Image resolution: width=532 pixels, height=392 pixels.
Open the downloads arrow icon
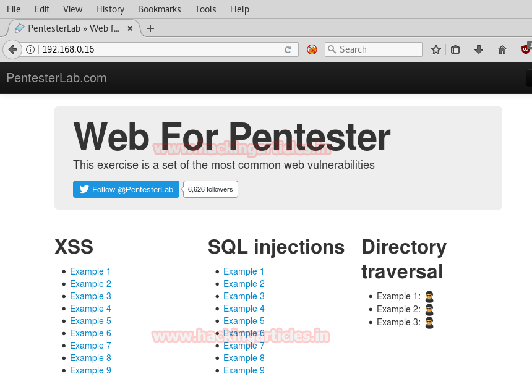478,49
